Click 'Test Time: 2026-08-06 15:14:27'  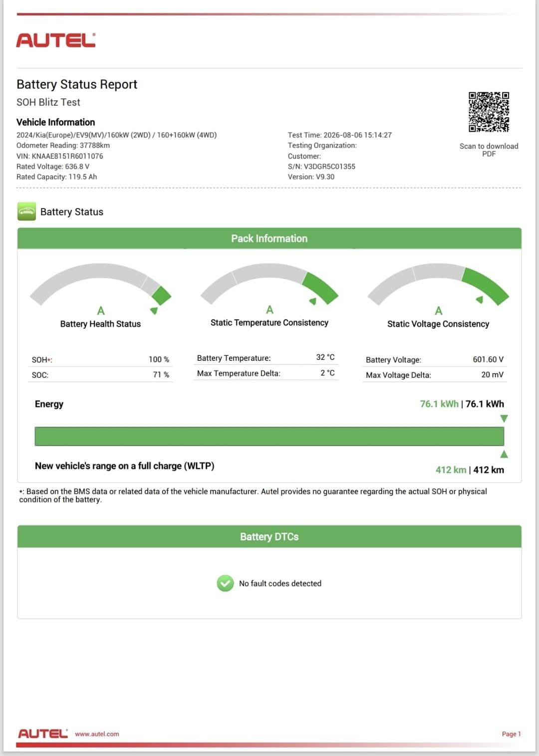[340, 135]
